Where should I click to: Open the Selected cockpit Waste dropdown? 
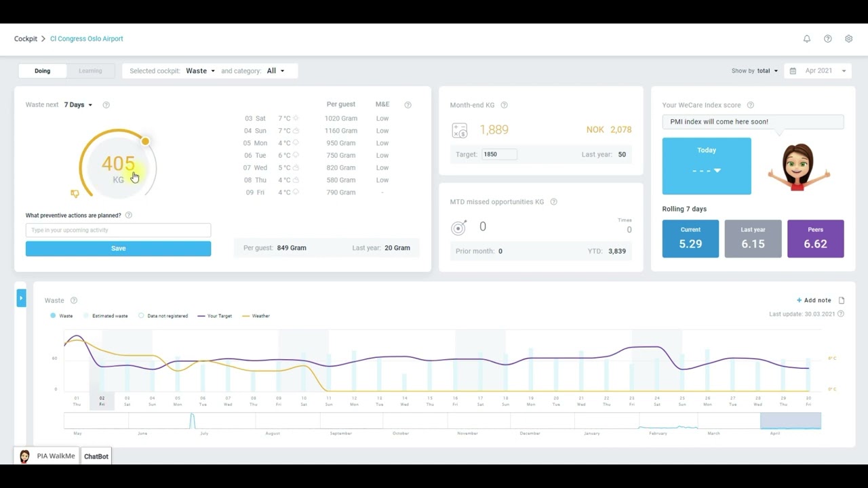(200, 70)
